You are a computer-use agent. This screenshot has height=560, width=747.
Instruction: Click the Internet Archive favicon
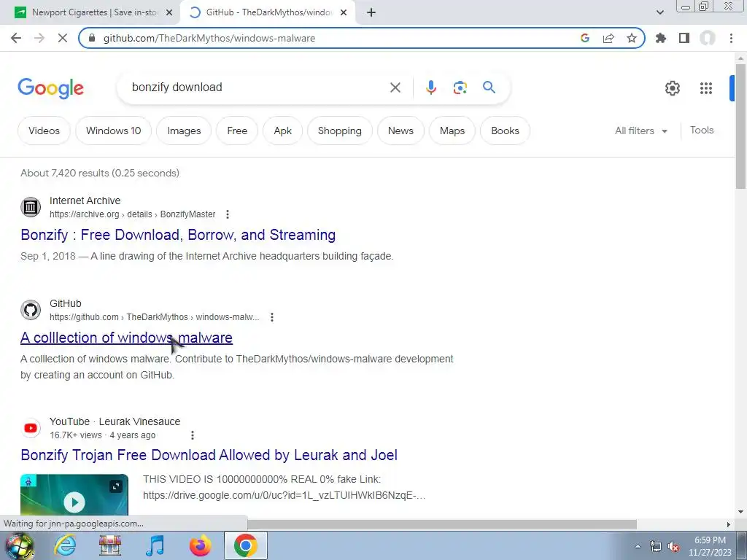coord(31,207)
